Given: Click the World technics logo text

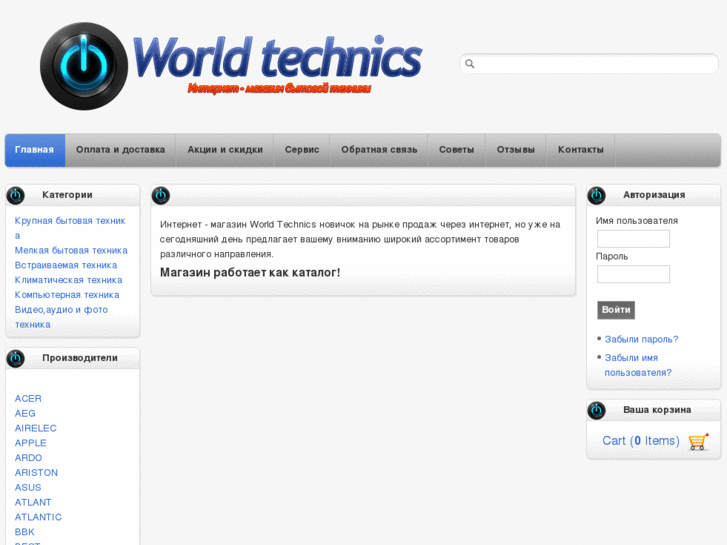Looking at the screenshot, I should pyautogui.click(x=277, y=57).
